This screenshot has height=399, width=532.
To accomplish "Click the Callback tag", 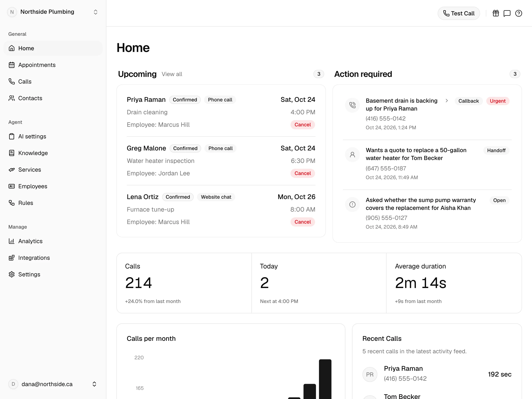I will pyautogui.click(x=468, y=101).
